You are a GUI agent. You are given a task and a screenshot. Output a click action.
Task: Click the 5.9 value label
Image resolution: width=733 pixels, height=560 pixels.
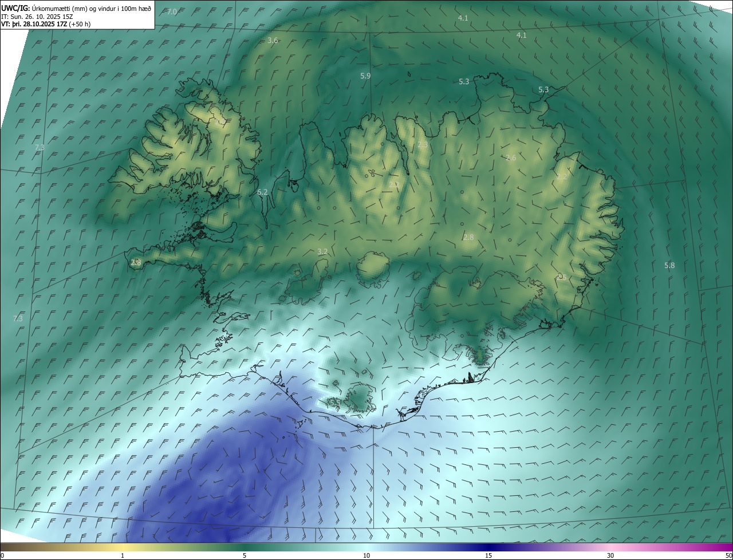[365, 76]
